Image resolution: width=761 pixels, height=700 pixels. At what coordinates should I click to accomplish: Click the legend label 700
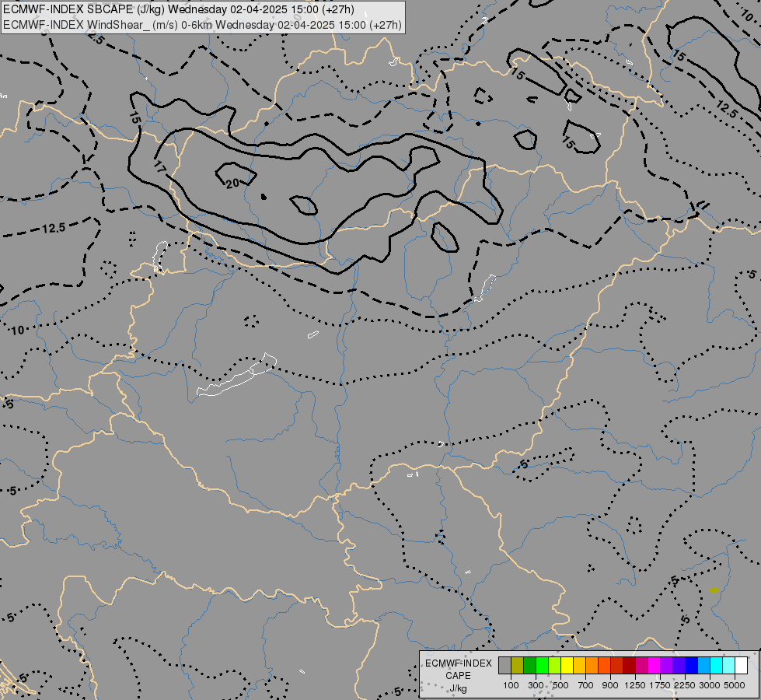click(x=586, y=685)
